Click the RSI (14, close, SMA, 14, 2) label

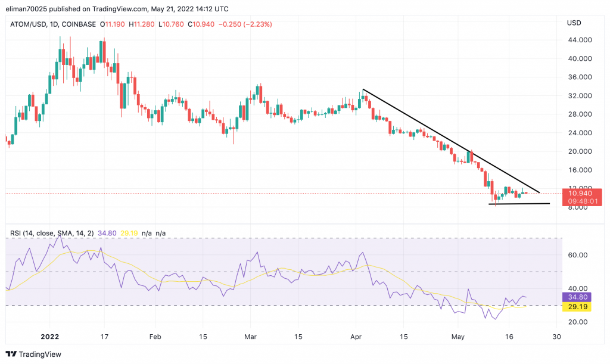click(52, 234)
